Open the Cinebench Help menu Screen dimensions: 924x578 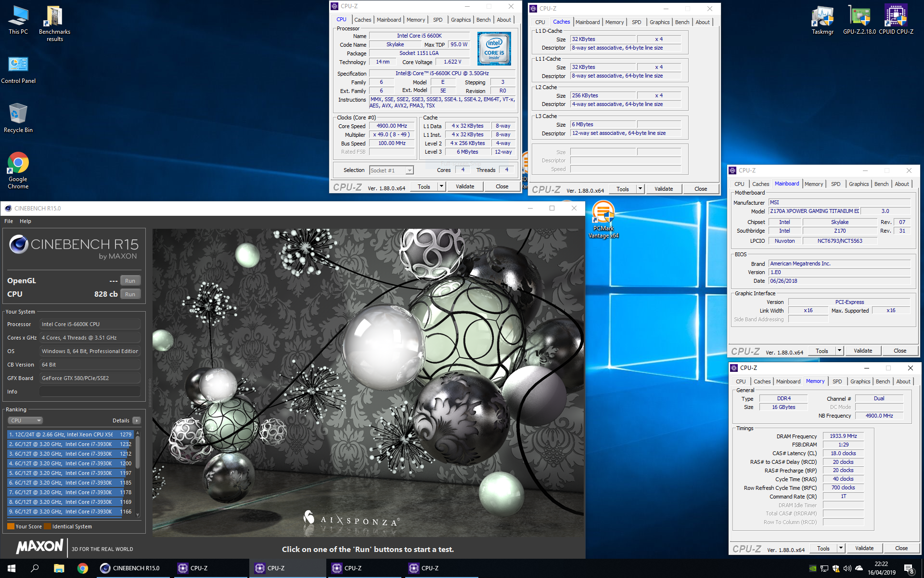(26, 221)
